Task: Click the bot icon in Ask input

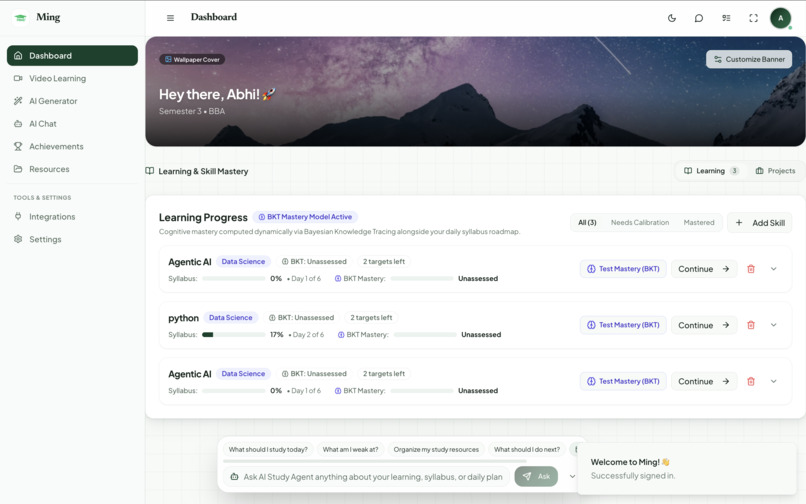Action: [x=234, y=477]
